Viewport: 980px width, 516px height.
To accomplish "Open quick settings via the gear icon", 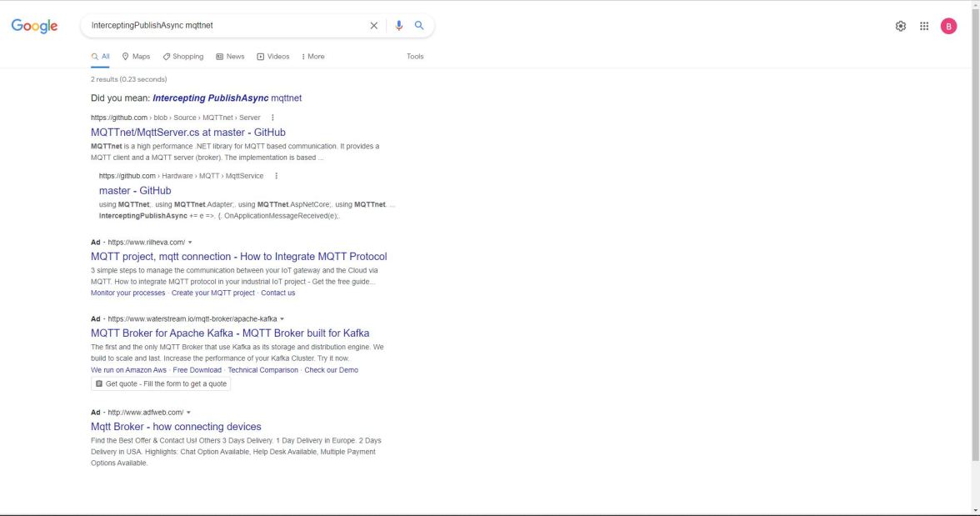I will click(x=901, y=26).
